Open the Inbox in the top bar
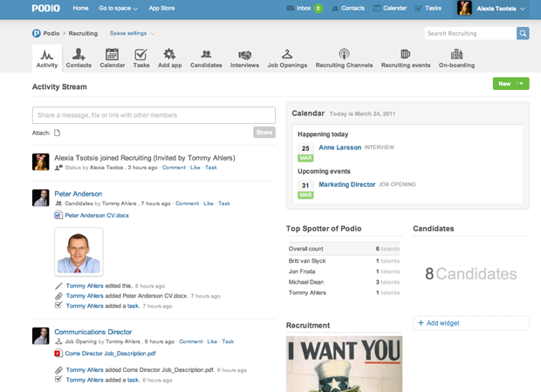 click(303, 8)
